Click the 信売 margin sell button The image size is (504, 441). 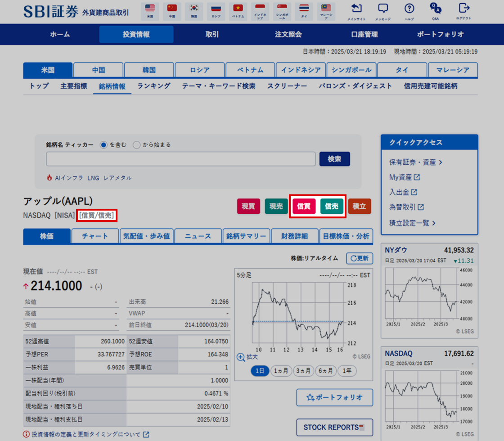[331, 207]
